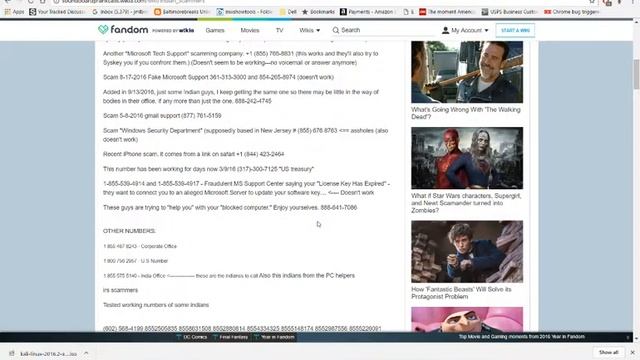Open the Walking Dead article thumbnail
The height and width of the screenshot is (360, 640).
[x=467, y=72]
